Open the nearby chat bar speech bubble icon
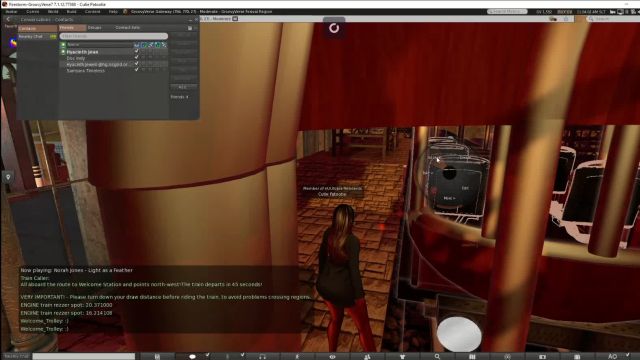This screenshot has width=640, height=360. (192, 356)
